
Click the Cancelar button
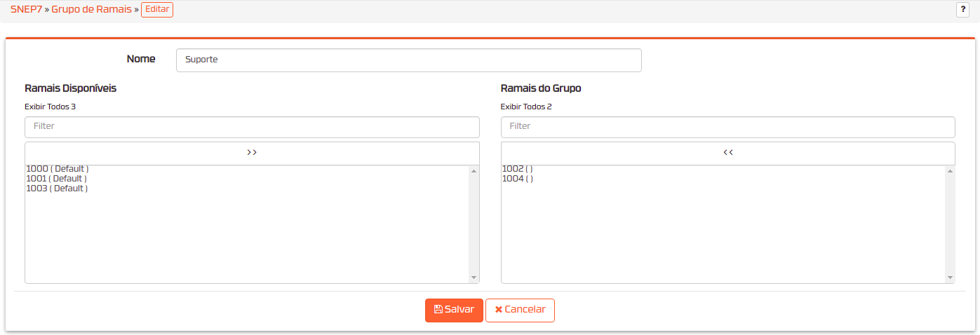[520, 310]
